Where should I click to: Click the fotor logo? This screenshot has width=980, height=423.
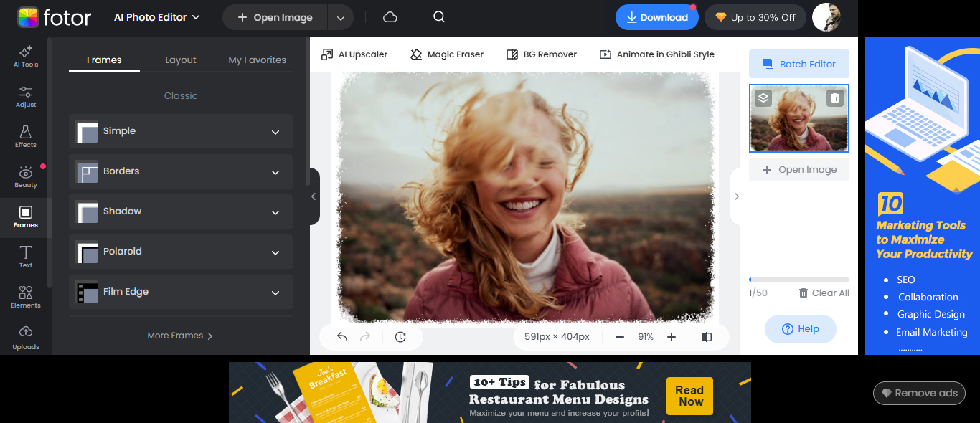pos(55,17)
